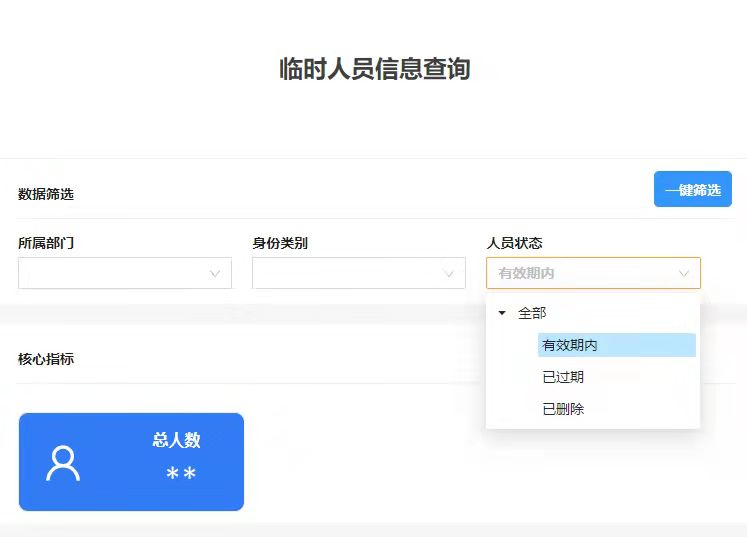Click the 人员状态 field label

(x=514, y=243)
